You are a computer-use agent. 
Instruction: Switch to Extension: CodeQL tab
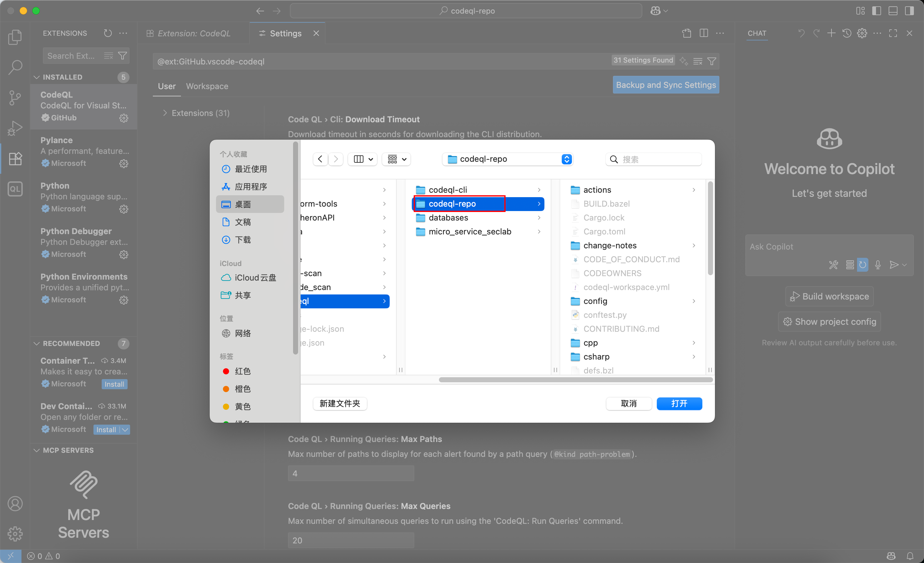[x=194, y=33]
